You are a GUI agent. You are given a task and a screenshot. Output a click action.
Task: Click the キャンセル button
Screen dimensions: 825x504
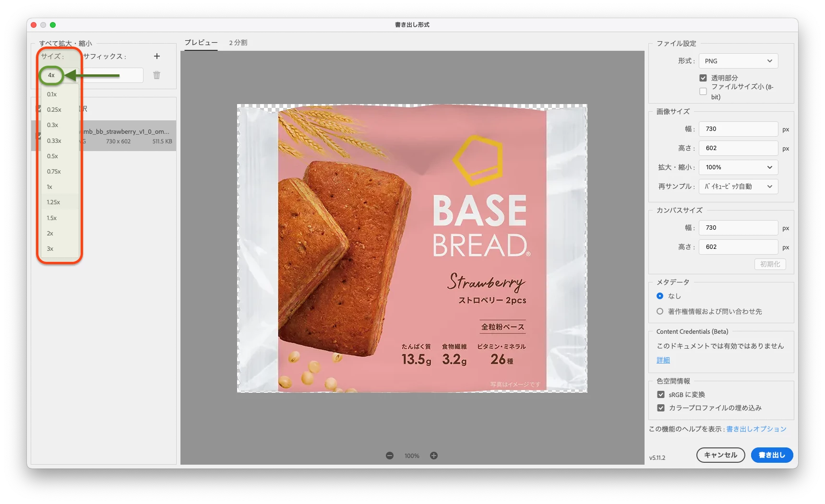[x=720, y=455]
